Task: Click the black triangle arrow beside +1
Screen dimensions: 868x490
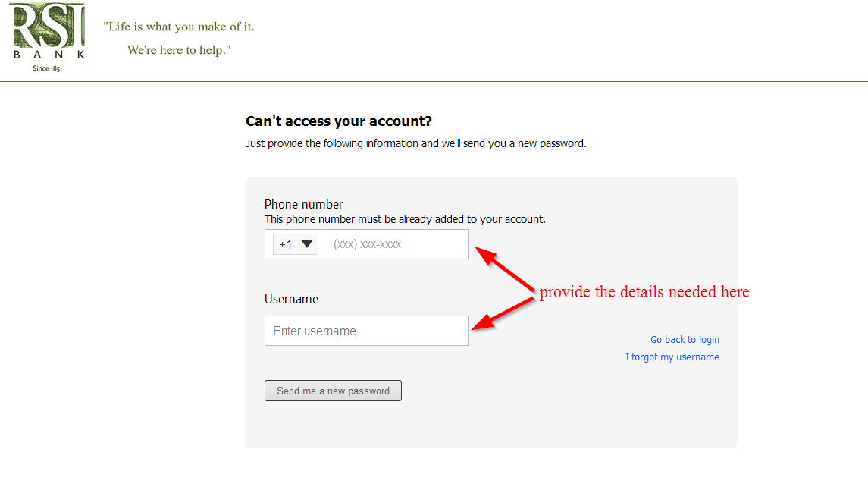Action: tap(307, 243)
